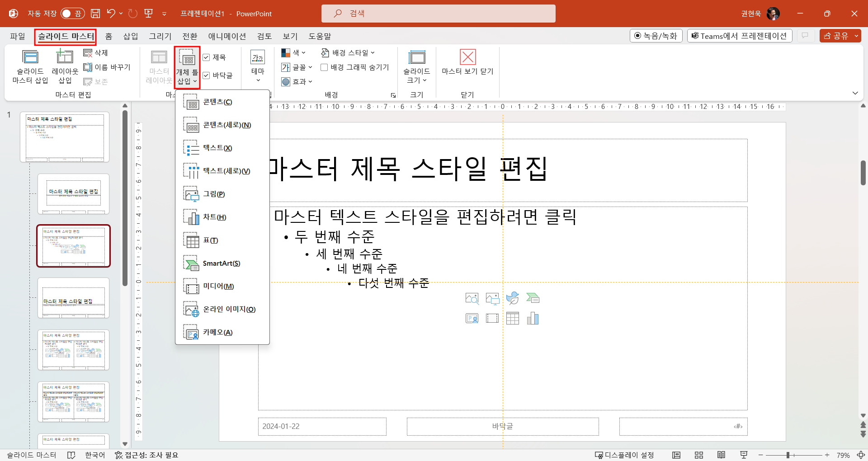
Task: Switch to the Animations (애니메이션) tab
Action: [x=227, y=36]
